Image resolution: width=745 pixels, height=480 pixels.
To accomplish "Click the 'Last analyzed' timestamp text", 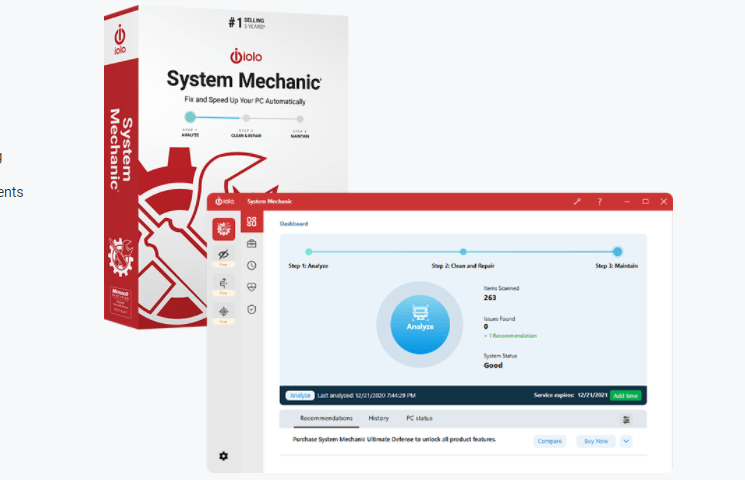I will (x=366, y=395).
